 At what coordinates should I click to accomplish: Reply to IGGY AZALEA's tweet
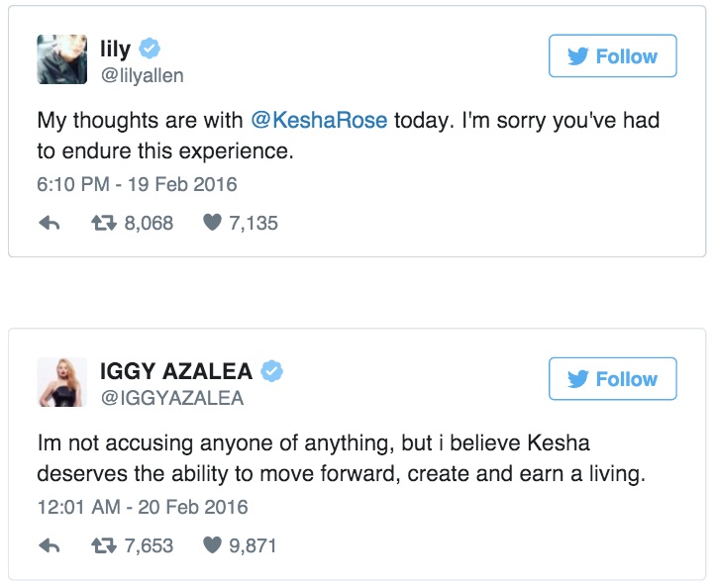click(x=50, y=545)
